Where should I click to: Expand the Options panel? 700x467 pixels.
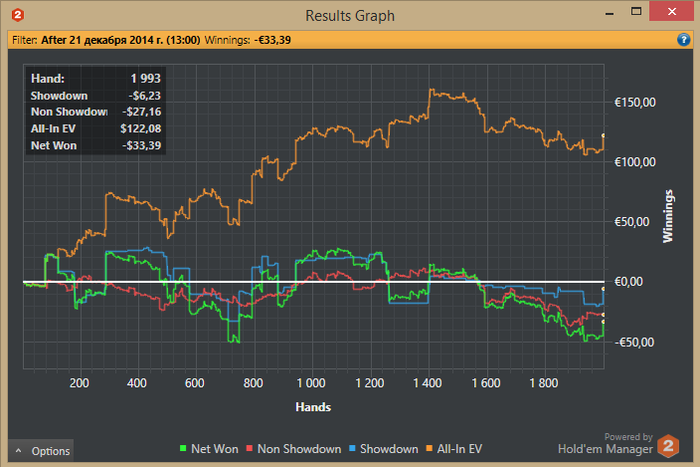point(41,451)
